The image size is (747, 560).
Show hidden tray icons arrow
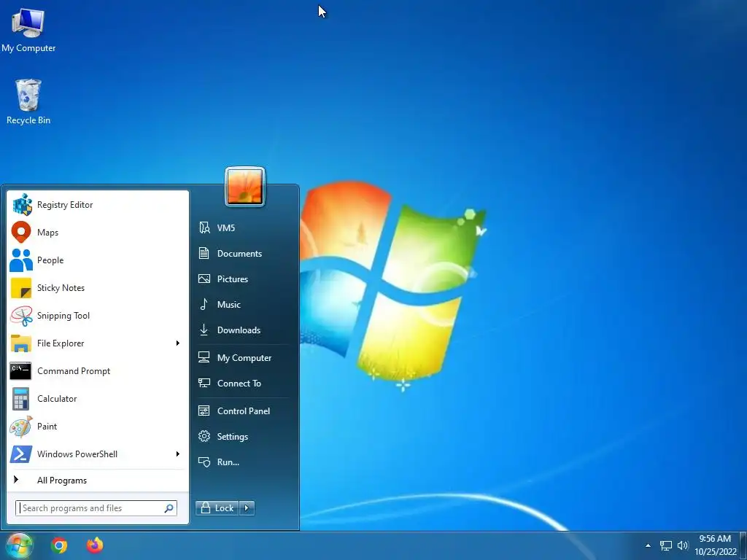click(x=648, y=545)
